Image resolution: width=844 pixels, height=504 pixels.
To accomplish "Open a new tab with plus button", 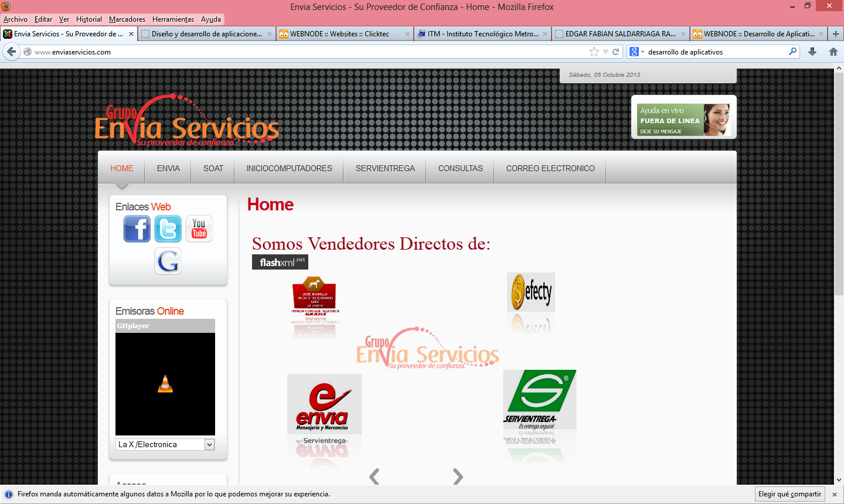I will (x=836, y=34).
